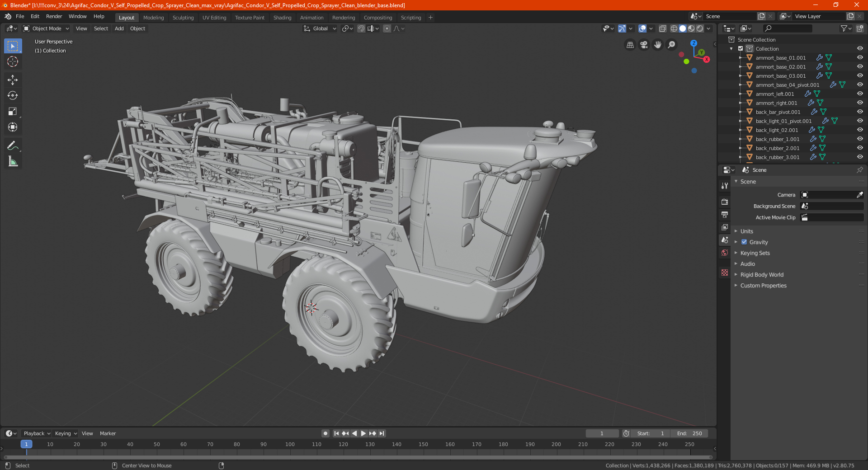This screenshot has height=470, width=868.
Task: Click the Start frame field
Action: point(650,433)
